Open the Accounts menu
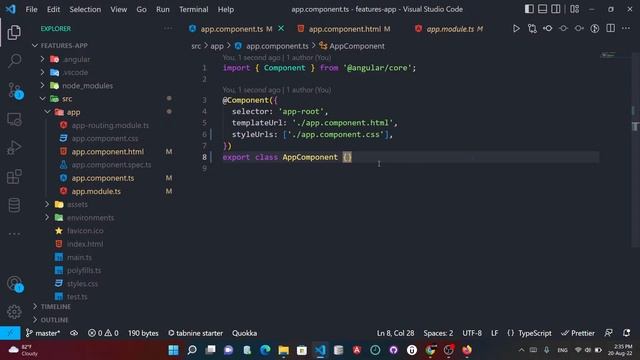The width and height of the screenshot is (640, 360). tap(15, 284)
